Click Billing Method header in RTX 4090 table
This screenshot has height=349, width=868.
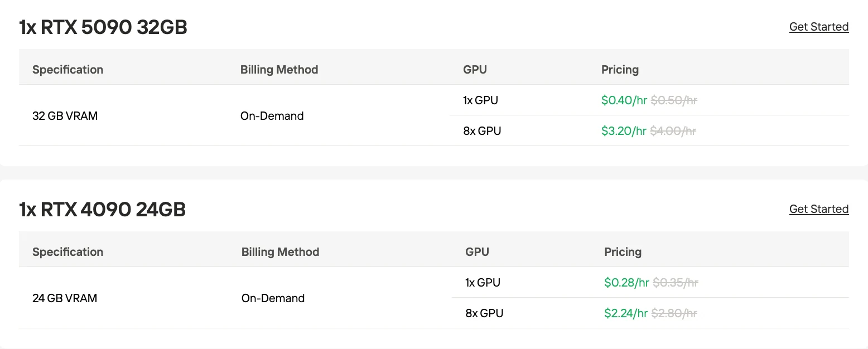[280, 252]
